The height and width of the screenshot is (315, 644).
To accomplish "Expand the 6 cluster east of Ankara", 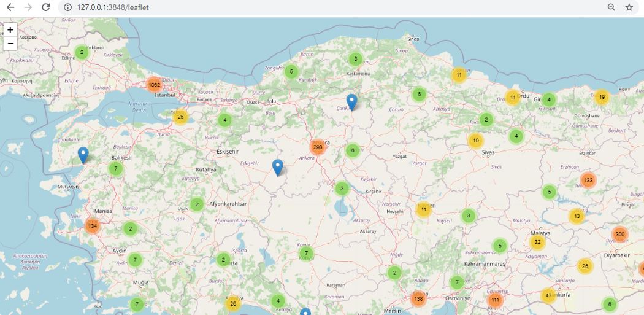I will coord(353,150).
